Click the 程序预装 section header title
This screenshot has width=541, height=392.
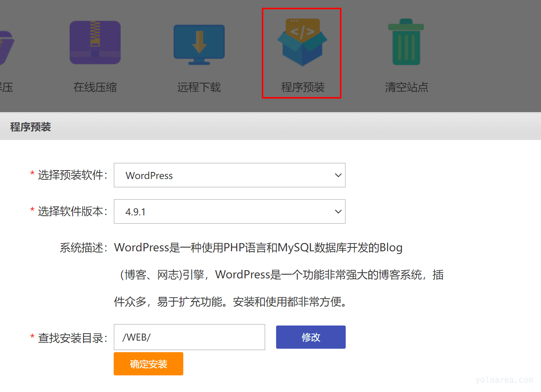tap(31, 127)
